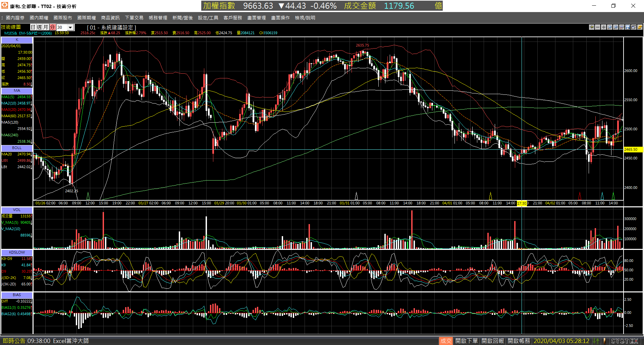The width and height of the screenshot is (644, 345).
Task: Click 開啟下單 button in status bar
Action: click(x=466, y=341)
